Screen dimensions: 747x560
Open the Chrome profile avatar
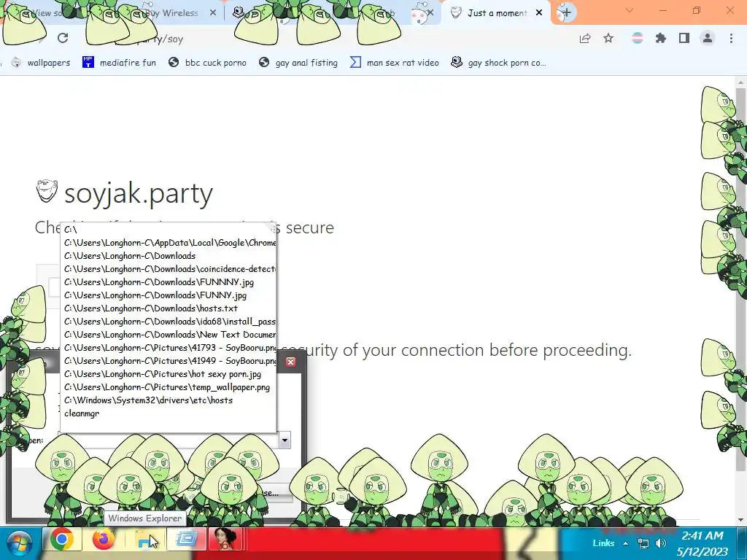[708, 38]
